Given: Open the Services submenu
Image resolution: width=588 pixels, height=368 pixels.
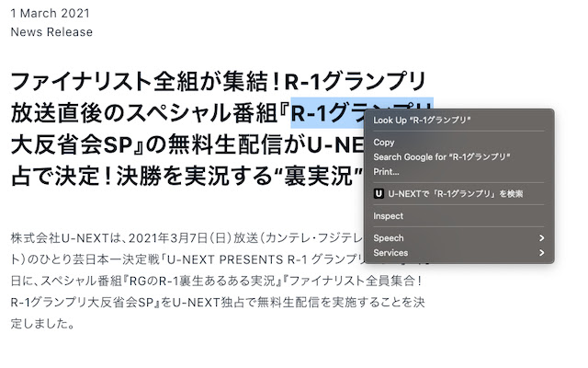Looking at the screenshot, I should tap(458, 253).
